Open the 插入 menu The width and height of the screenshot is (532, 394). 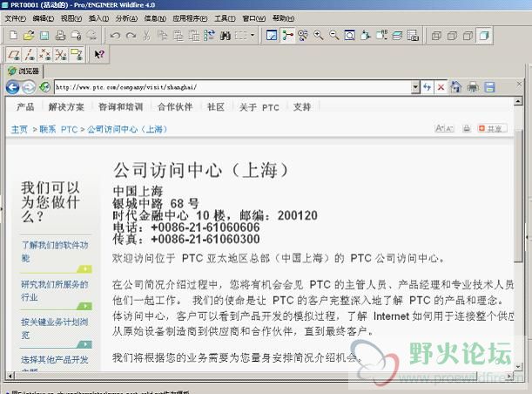[98, 18]
